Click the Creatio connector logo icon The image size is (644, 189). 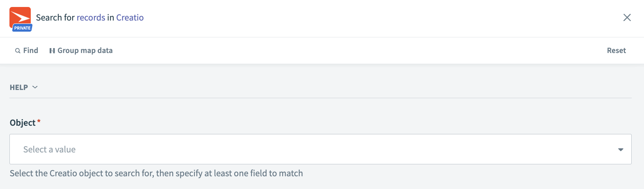20,16
